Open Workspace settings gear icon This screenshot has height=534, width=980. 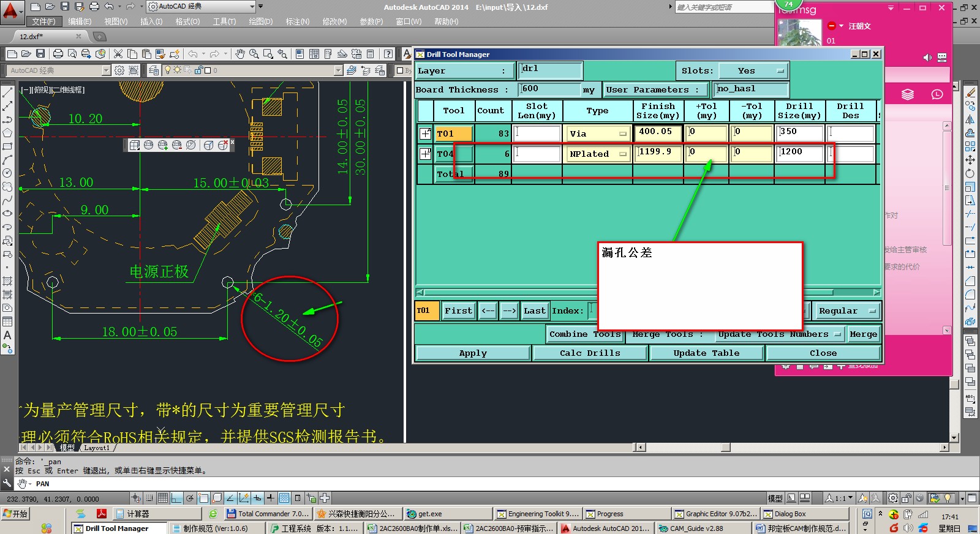click(x=119, y=70)
